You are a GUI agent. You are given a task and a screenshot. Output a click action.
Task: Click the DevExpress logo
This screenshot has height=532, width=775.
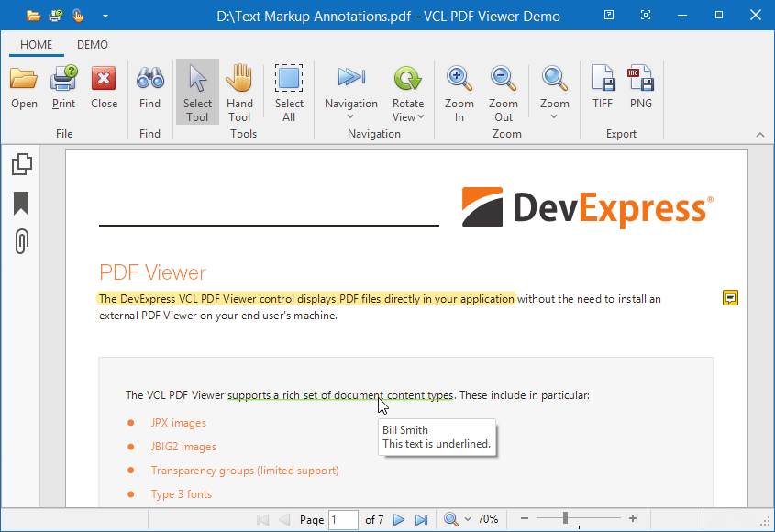coord(588,207)
